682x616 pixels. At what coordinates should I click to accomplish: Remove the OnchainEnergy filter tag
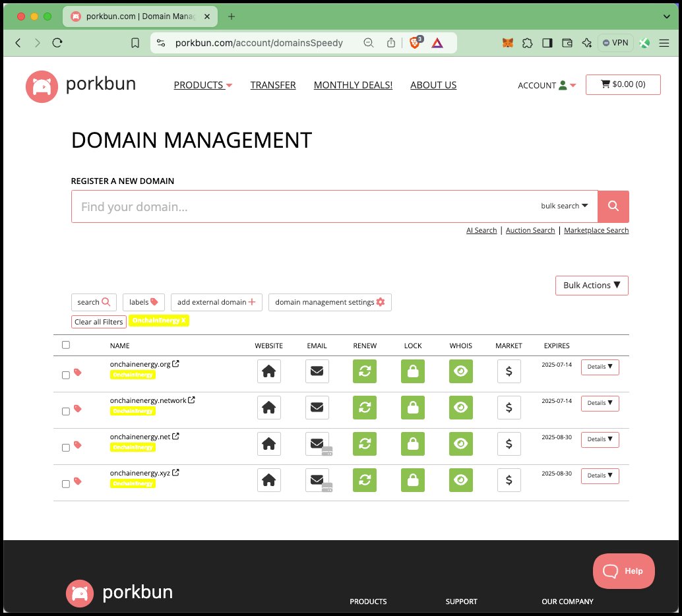click(159, 321)
